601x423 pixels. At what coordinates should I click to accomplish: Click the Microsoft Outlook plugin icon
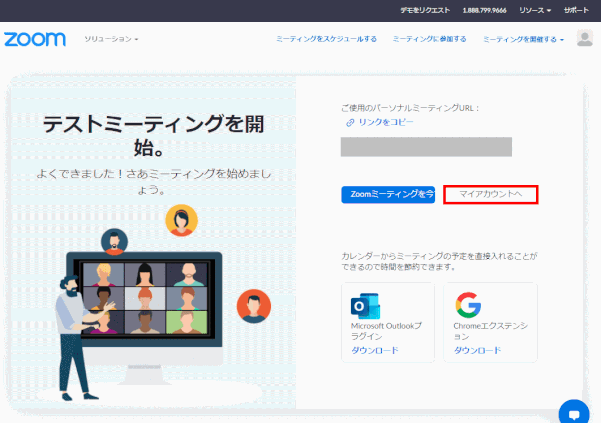[x=365, y=306]
